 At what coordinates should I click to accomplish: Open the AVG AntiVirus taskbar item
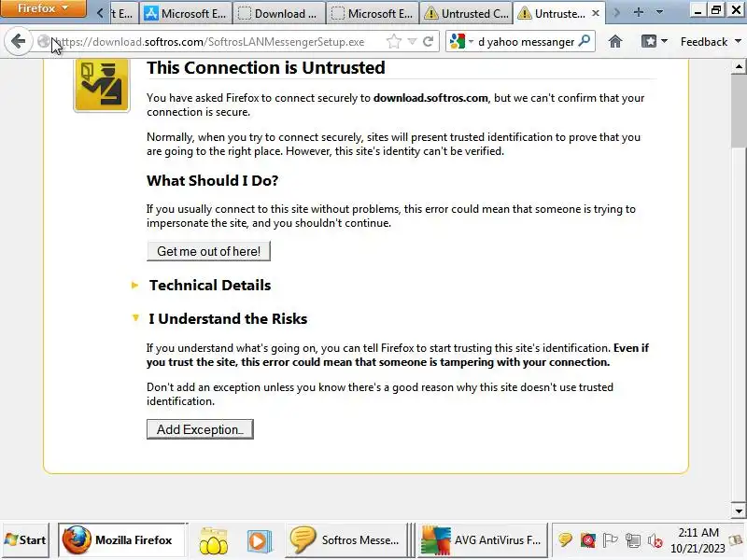(x=482, y=540)
